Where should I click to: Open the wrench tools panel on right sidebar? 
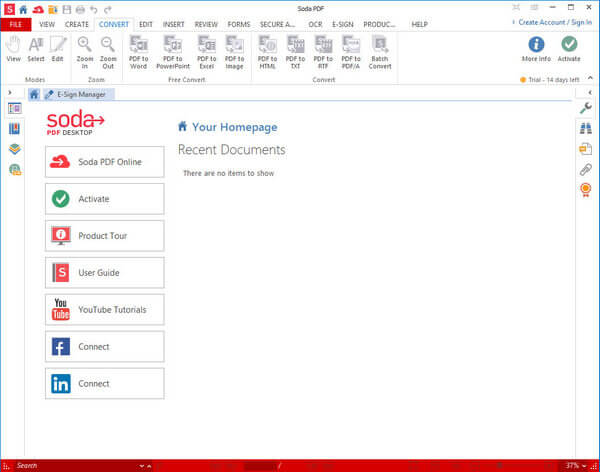point(586,108)
